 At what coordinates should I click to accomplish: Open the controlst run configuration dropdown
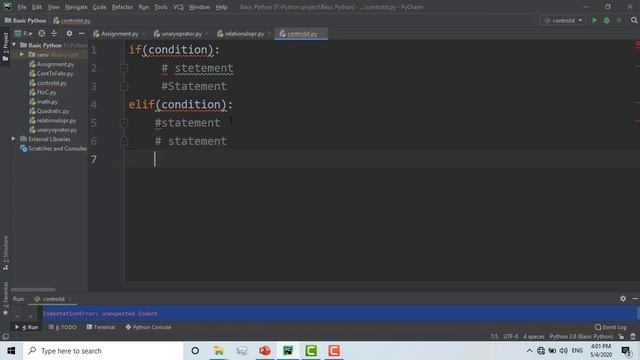563,20
